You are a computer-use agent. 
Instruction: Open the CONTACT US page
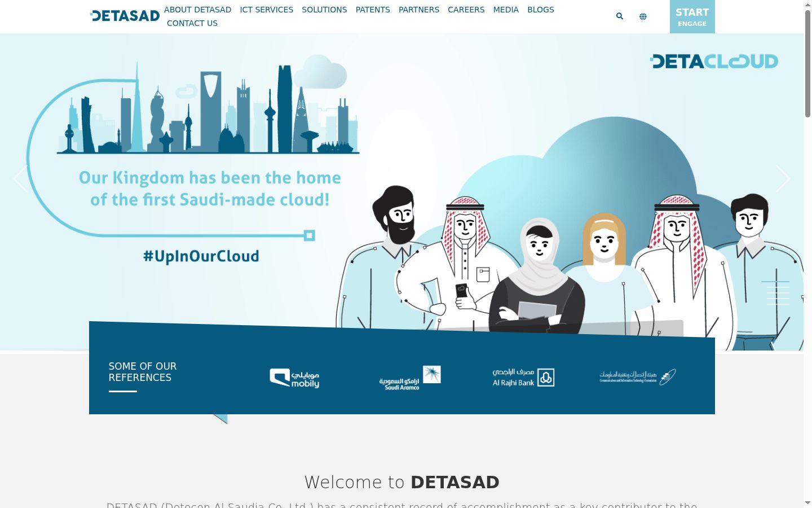[192, 23]
